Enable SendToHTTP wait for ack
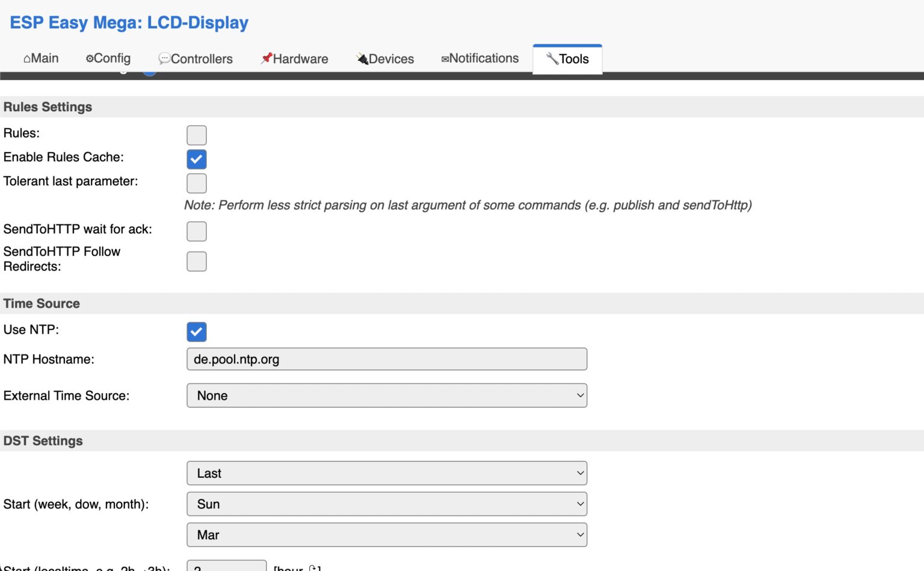The width and height of the screenshot is (924, 571). (197, 231)
